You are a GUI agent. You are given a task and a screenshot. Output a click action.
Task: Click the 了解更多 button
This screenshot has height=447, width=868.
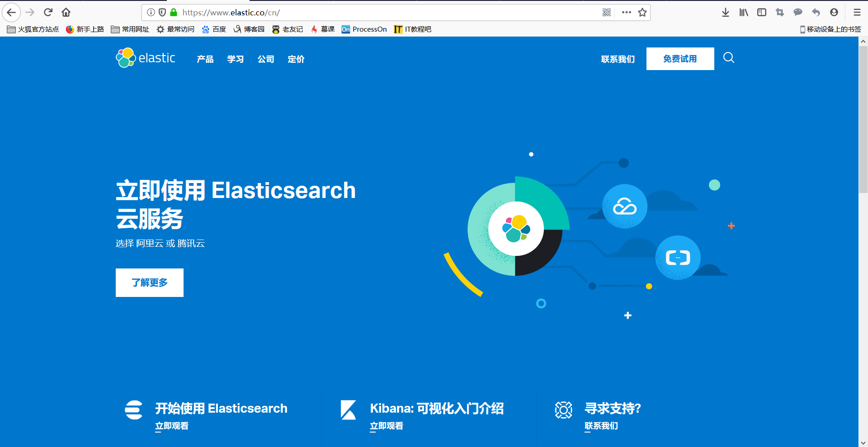tap(149, 282)
